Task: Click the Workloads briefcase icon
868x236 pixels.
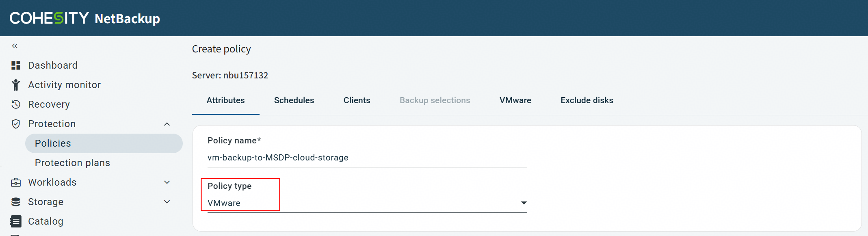Action: (x=16, y=182)
